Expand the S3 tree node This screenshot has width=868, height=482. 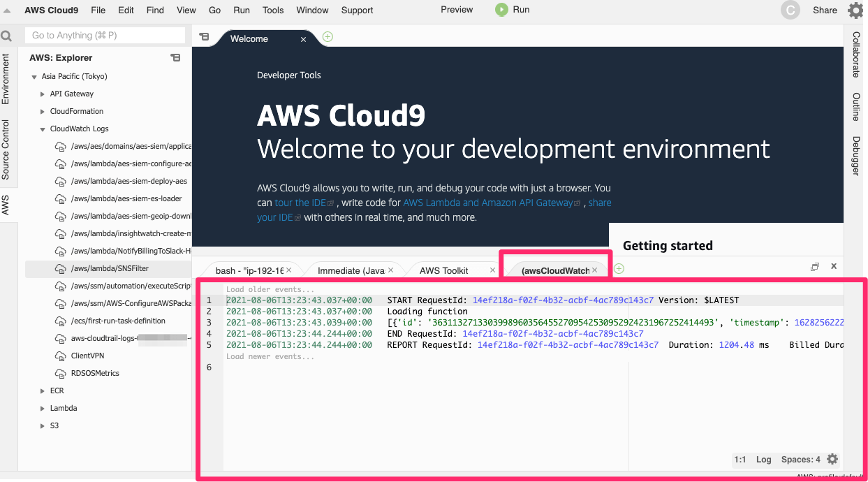(x=43, y=425)
